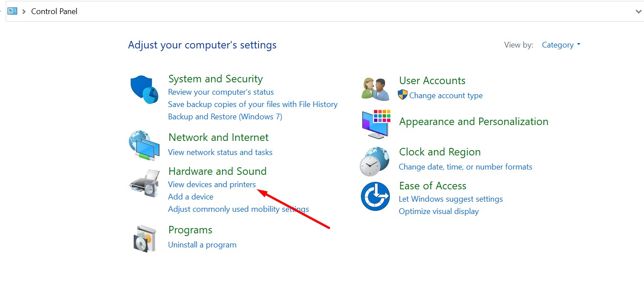
Task: Click the Programs disc box icon
Action: tap(145, 238)
